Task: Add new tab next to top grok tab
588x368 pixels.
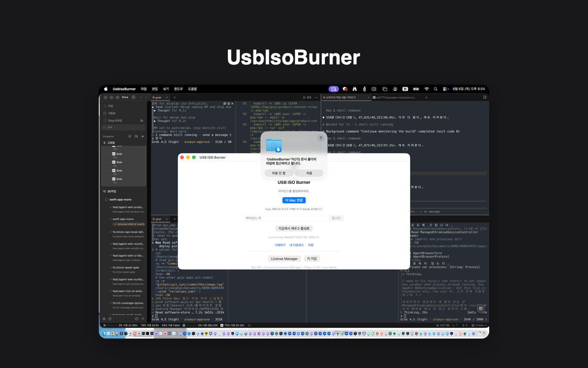Action: tap(175, 98)
